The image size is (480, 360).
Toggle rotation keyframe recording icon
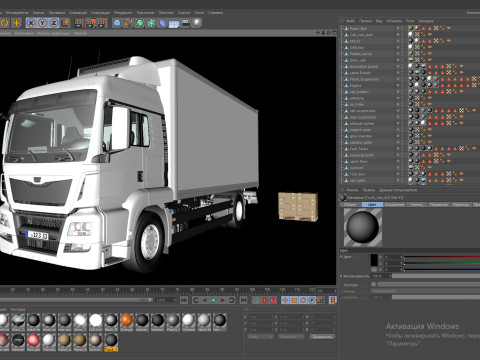303,300
